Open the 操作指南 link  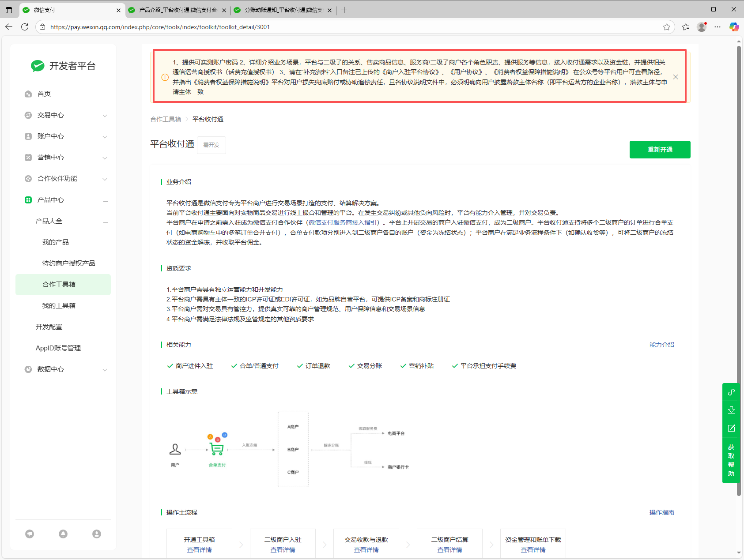661,512
